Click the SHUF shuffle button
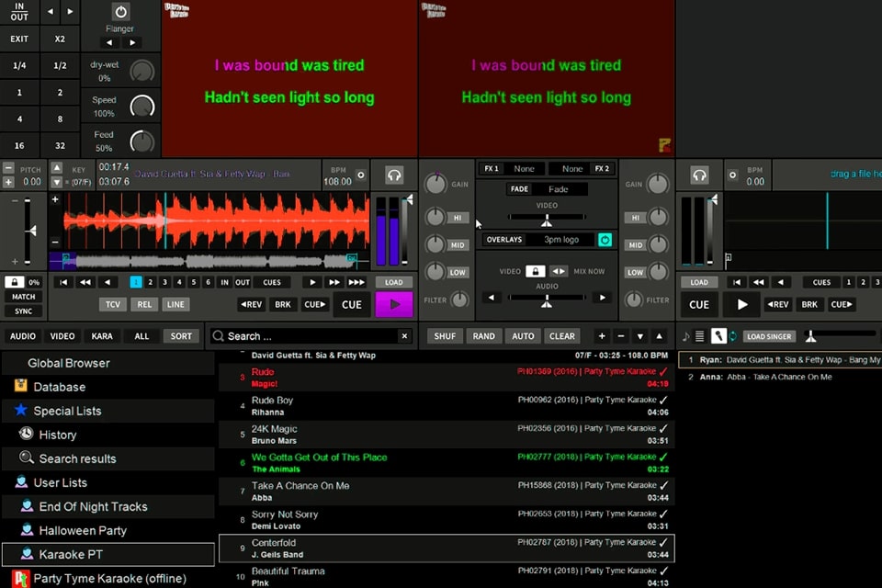 (445, 336)
